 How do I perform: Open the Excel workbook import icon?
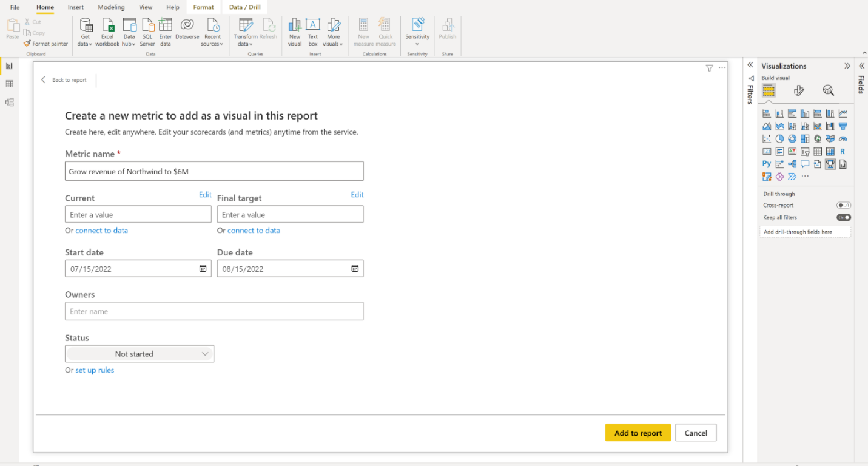[107, 25]
